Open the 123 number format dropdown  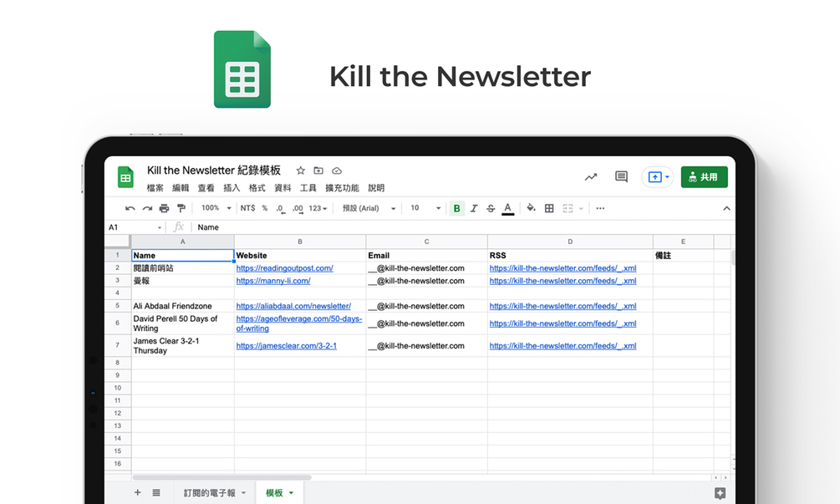tap(318, 208)
